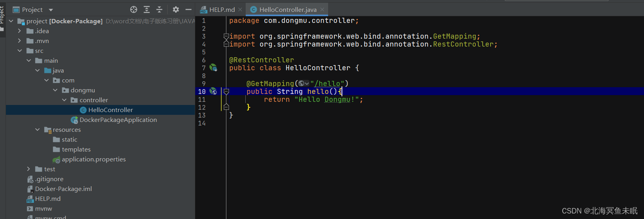The width and height of the screenshot is (644, 219).
Task: Fold the hello method using line 10 fold marker
Action: (226, 91)
